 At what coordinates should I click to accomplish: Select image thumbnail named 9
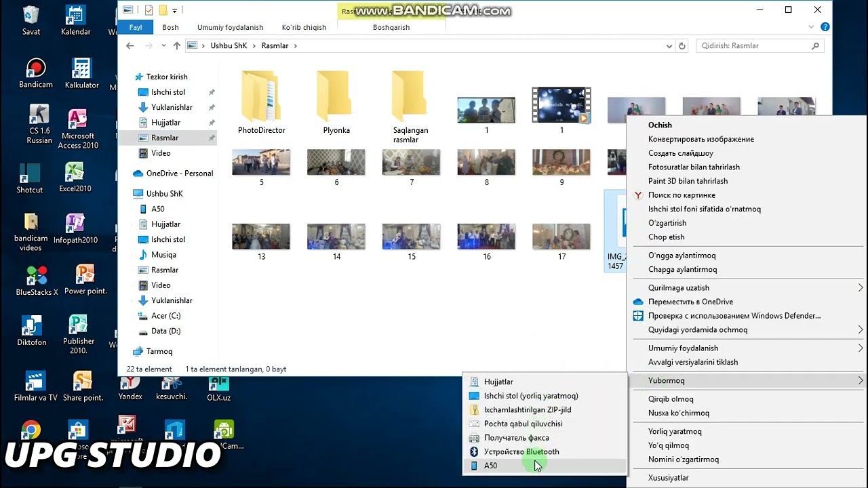[561, 167]
